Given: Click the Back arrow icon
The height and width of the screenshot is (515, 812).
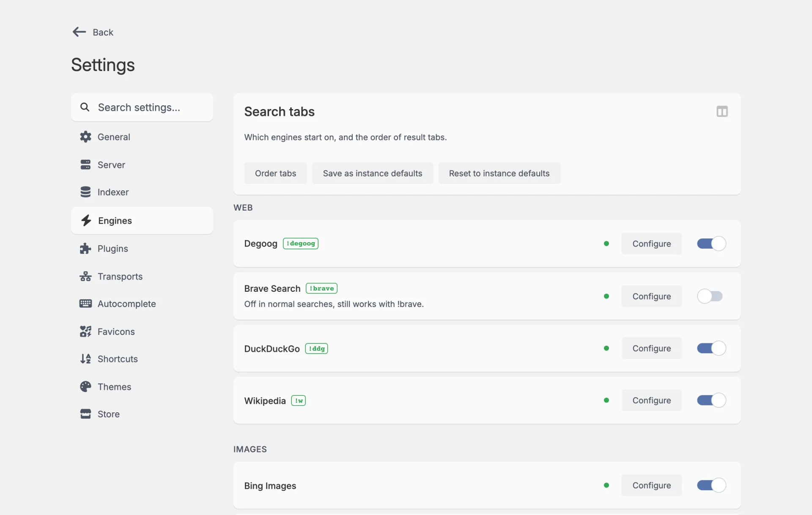Looking at the screenshot, I should 79,32.
